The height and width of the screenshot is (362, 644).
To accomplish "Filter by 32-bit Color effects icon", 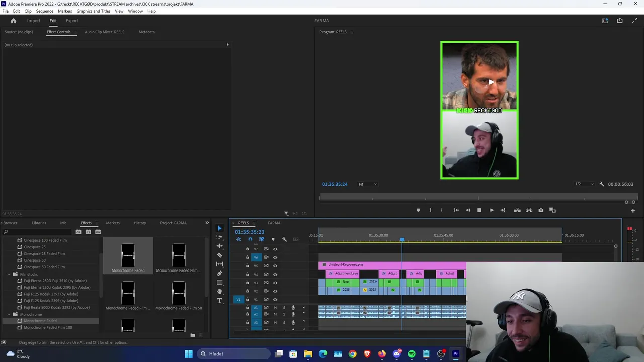I will (x=88, y=232).
